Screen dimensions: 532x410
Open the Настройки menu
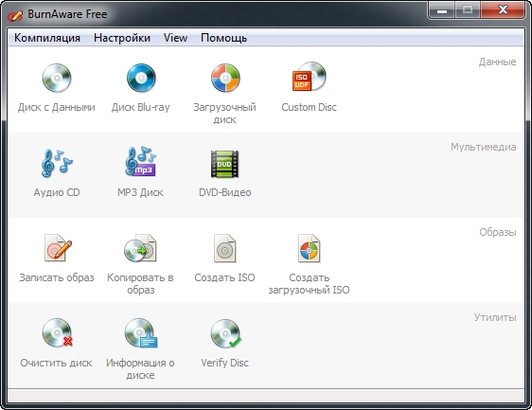pos(122,38)
